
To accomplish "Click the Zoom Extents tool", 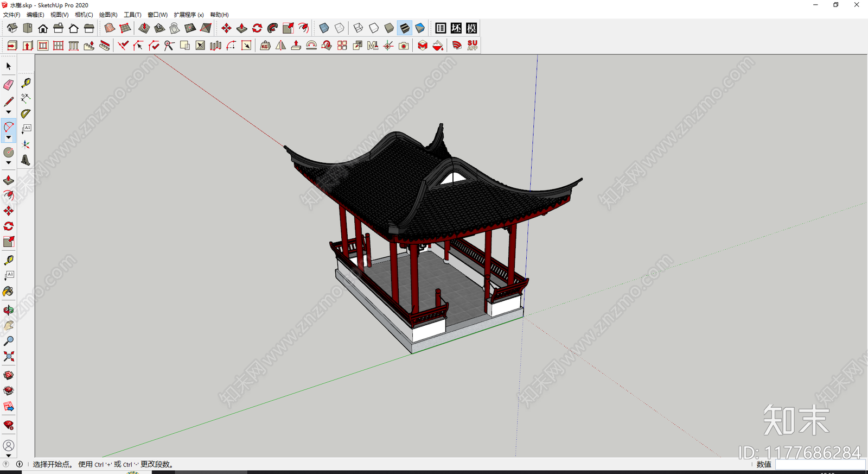I will click(x=9, y=357).
